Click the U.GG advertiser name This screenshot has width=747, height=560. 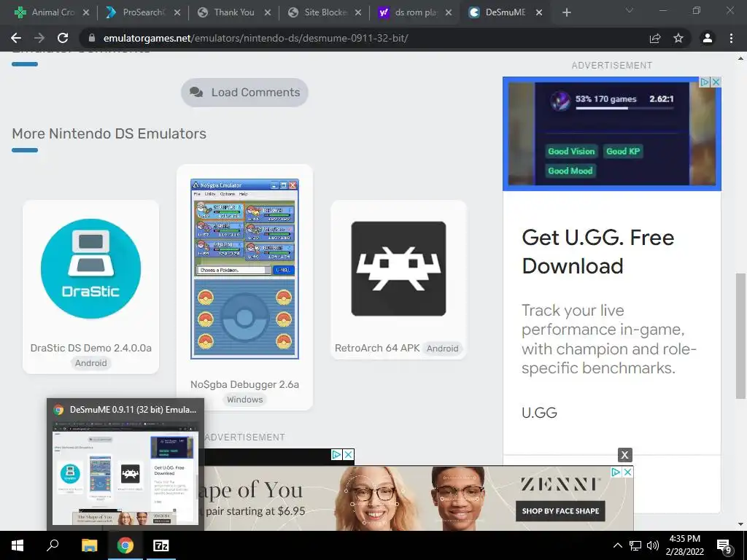click(x=539, y=413)
